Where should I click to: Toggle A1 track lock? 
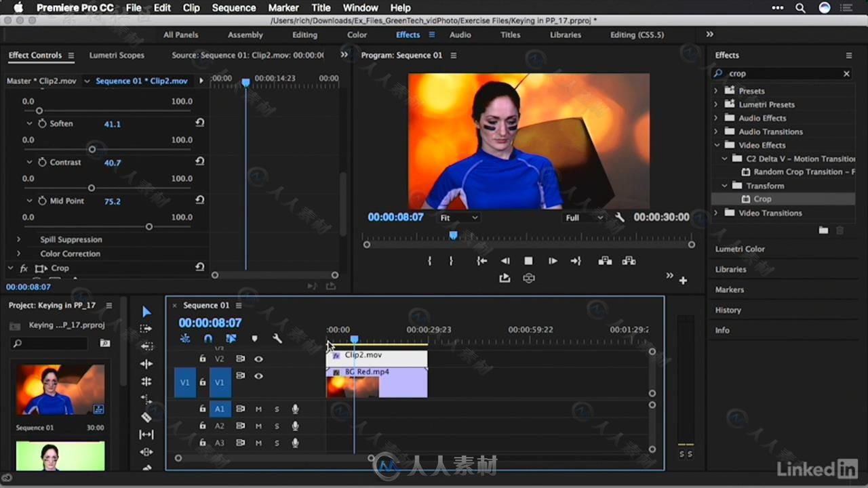coord(202,409)
